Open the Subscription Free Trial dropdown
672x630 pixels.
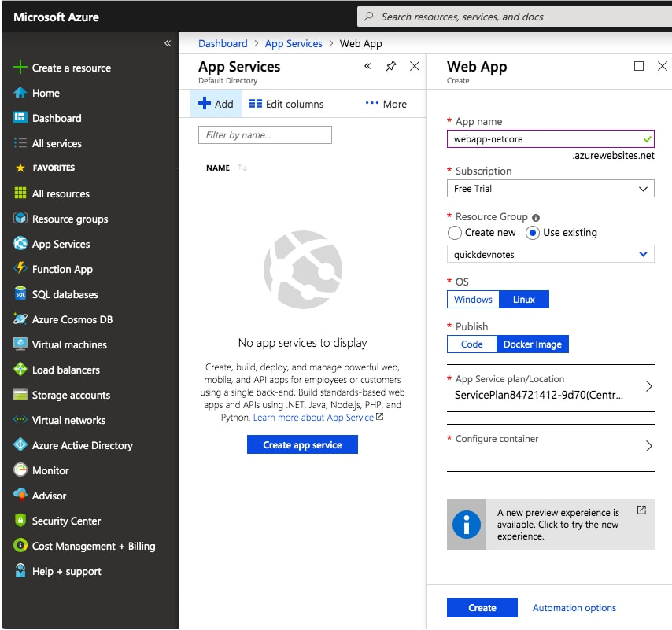pos(551,189)
